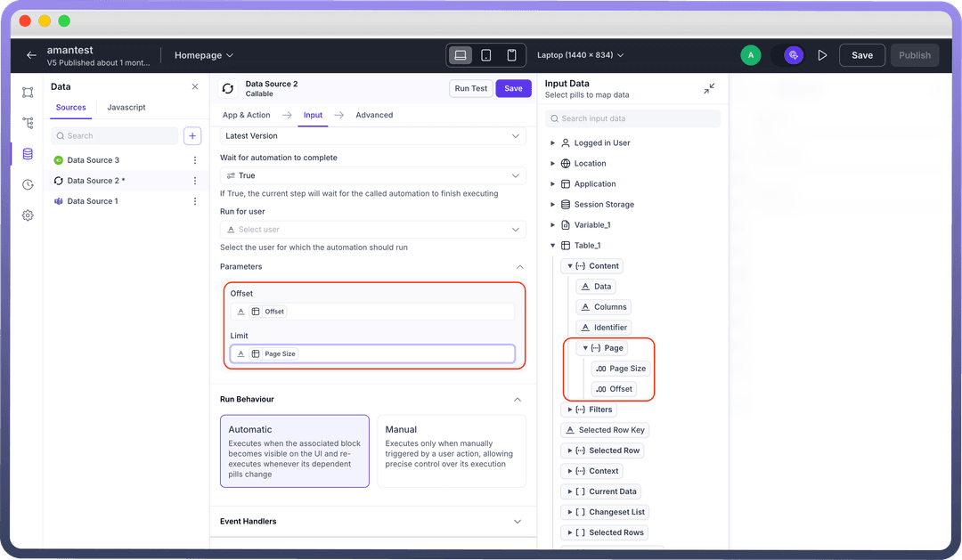The width and height of the screenshot is (962, 560).
Task: Click the back arrow next to amantest
Action: tap(31, 55)
